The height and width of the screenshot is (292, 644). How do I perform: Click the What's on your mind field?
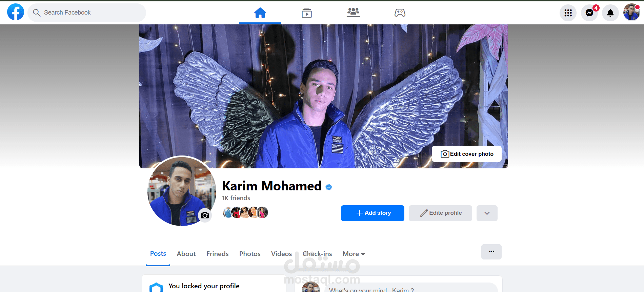pyautogui.click(x=411, y=288)
